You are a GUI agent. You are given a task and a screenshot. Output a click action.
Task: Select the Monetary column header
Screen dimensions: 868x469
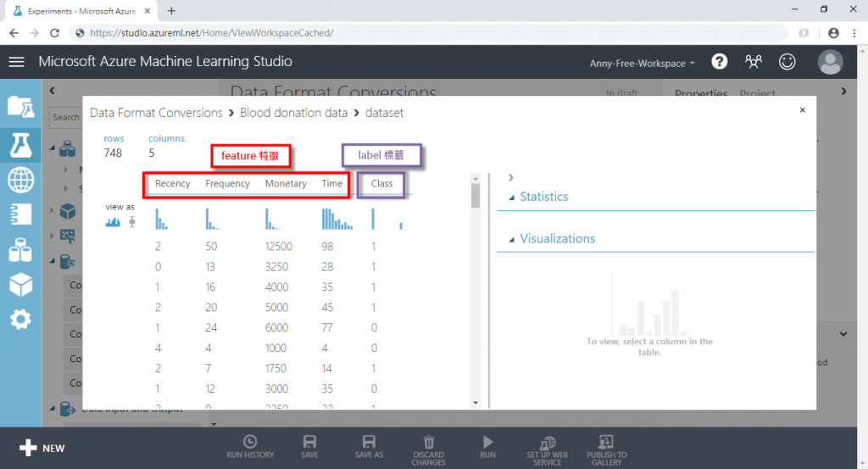286,183
